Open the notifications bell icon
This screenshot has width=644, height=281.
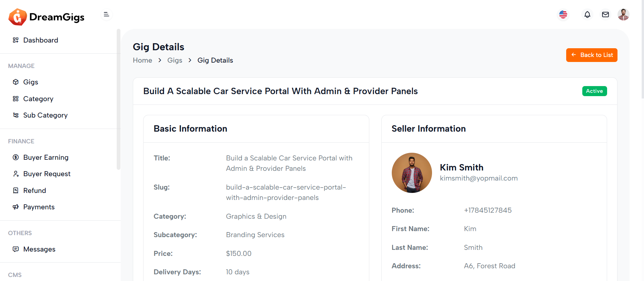587,14
